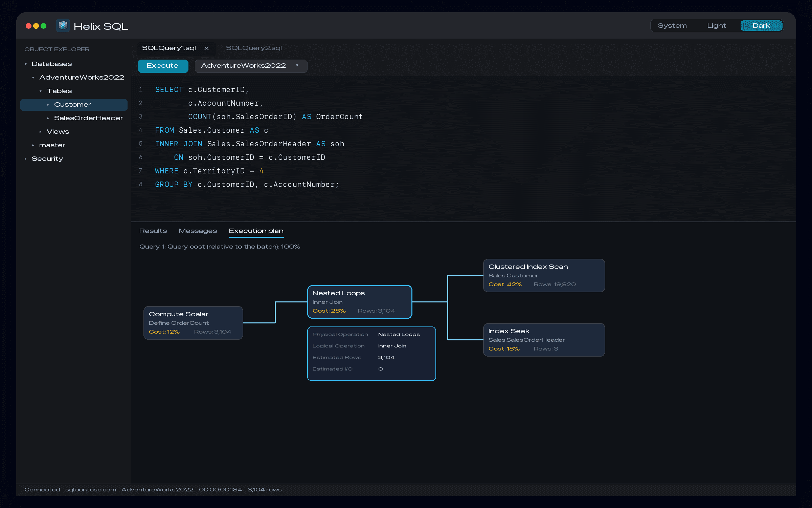
Task: Click the Helix SQL app logo icon
Action: [63, 26]
